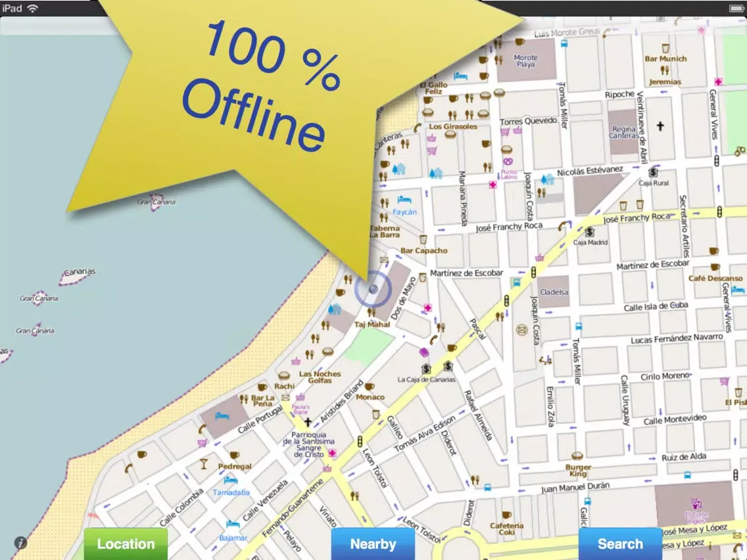Tap the Las Noches Golfas label

click(x=320, y=377)
